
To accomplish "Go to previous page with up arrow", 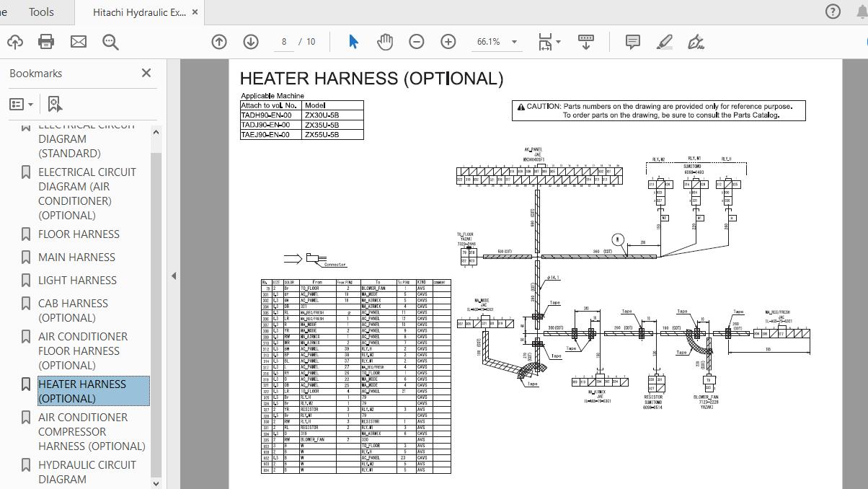I will coord(219,42).
